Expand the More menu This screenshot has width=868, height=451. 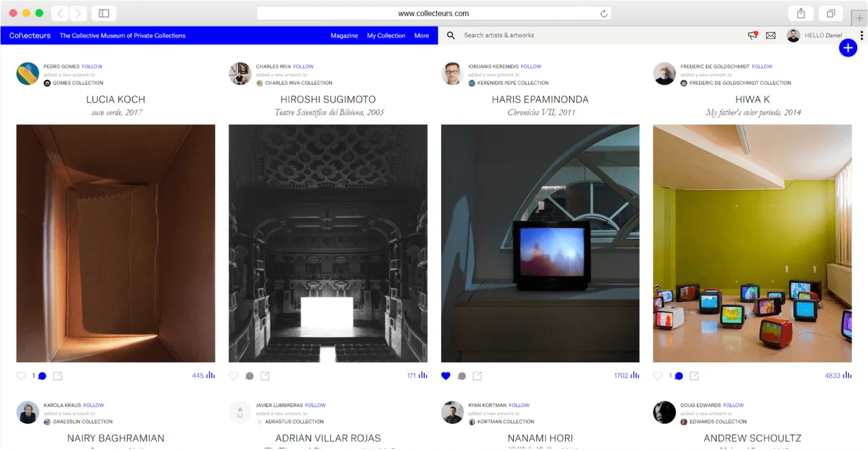coord(421,36)
